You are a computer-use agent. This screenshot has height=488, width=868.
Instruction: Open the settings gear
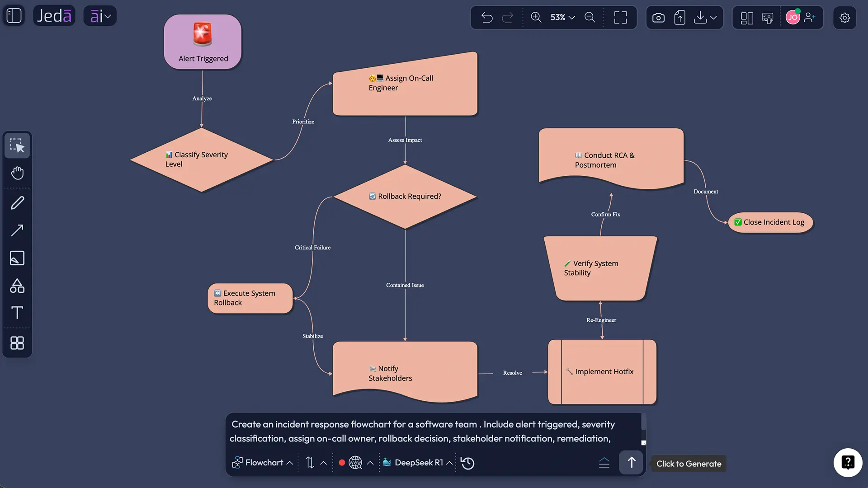click(844, 18)
